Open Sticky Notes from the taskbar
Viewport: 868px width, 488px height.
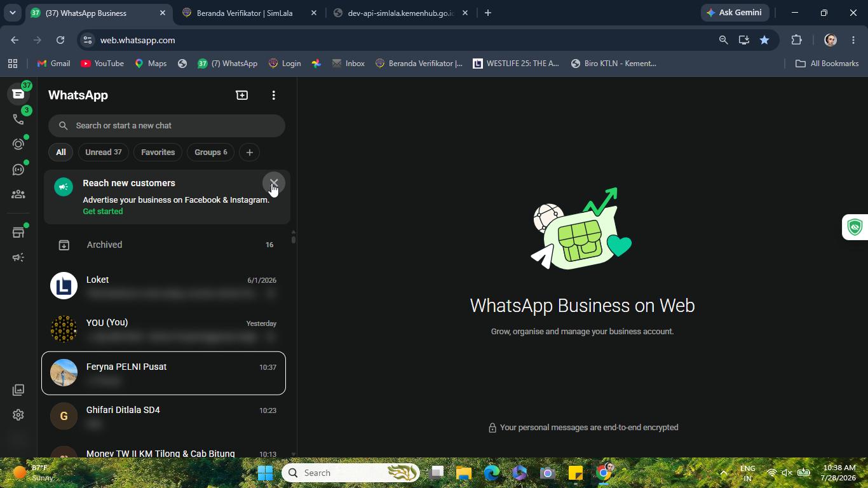[x=576, y=473]
